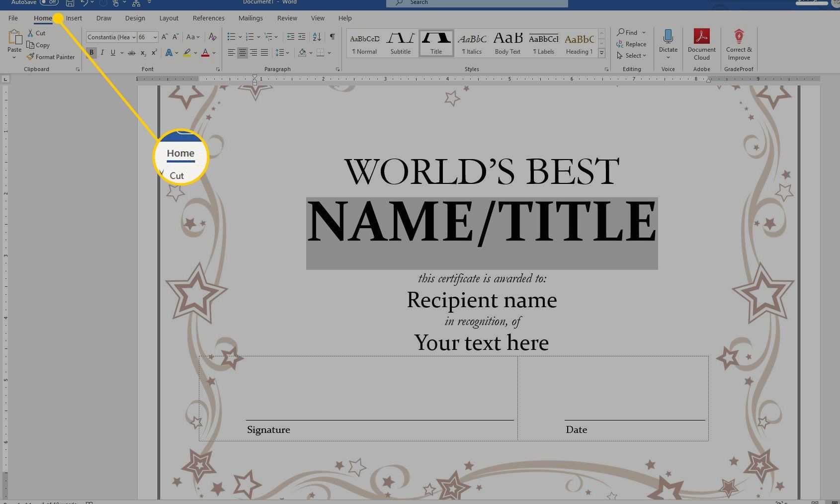Expand the font size dropdown
Viewport: 840px width, 504px height.
[155, 37]
